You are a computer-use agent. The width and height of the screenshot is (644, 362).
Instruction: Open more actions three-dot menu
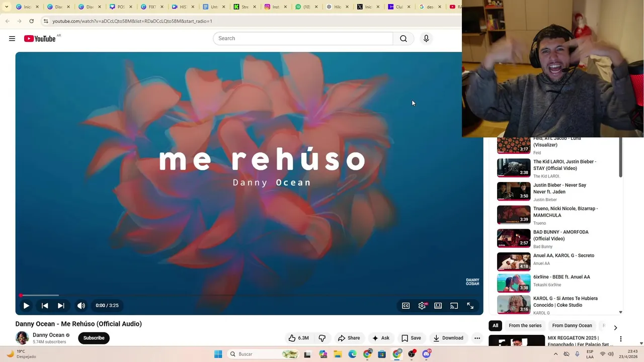477,338
